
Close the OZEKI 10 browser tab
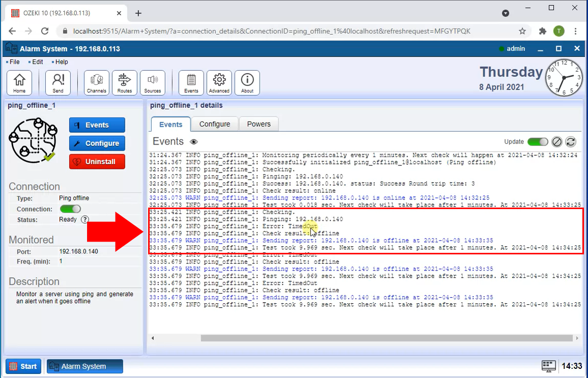coord(119,13)
